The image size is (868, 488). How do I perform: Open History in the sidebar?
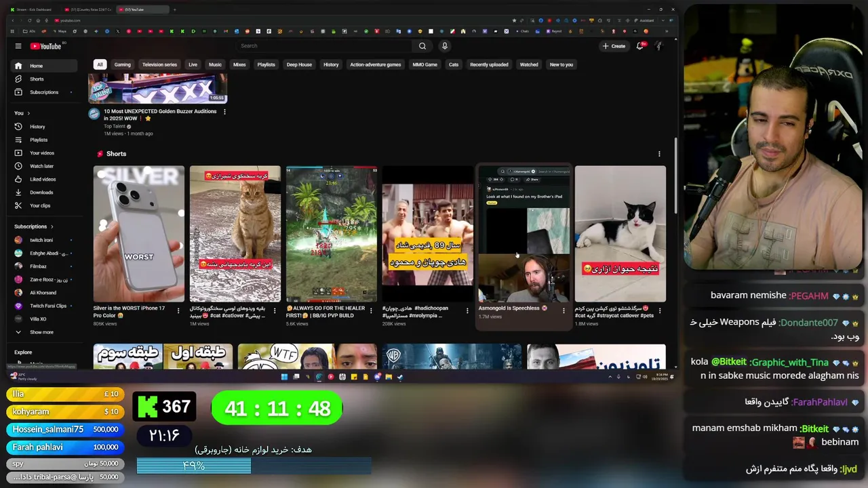pos(44,127)
